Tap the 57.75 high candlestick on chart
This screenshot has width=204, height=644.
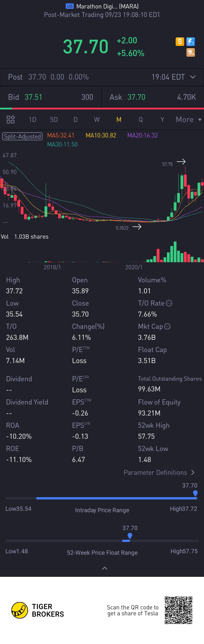click(185, 181)
